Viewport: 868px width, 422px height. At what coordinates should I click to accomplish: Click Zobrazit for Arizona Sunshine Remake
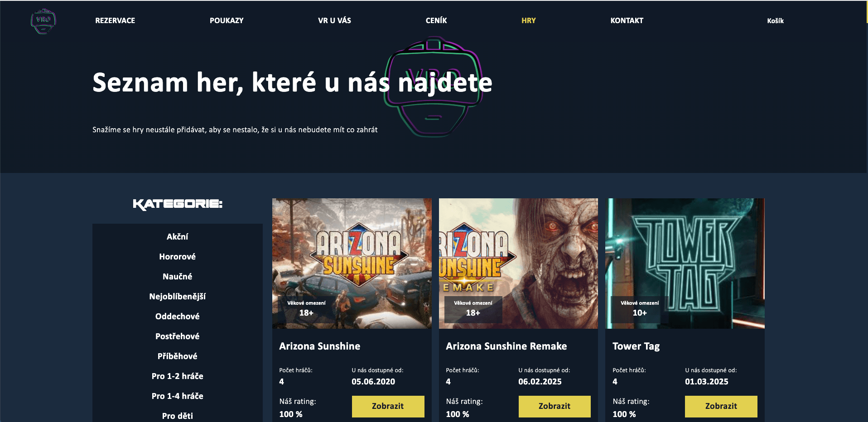tap(555, 406)
